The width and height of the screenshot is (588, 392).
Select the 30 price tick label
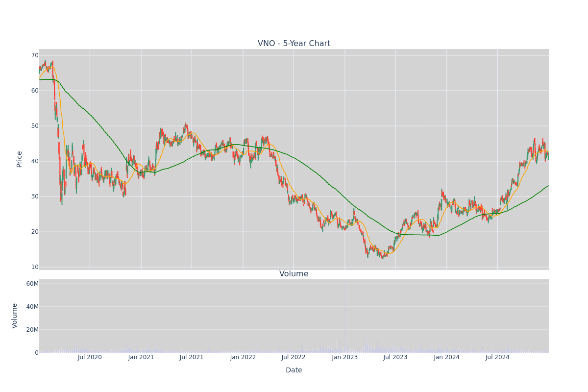(x=35, y=196)
